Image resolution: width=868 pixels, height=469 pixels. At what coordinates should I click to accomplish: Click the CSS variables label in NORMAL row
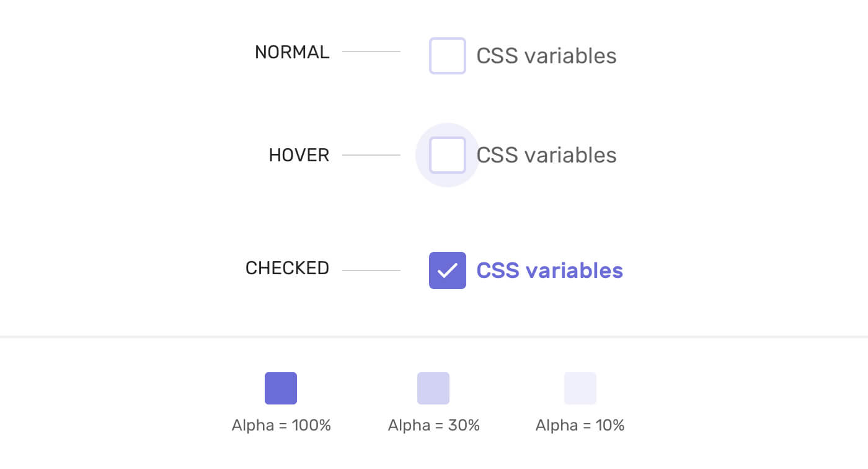546,56
